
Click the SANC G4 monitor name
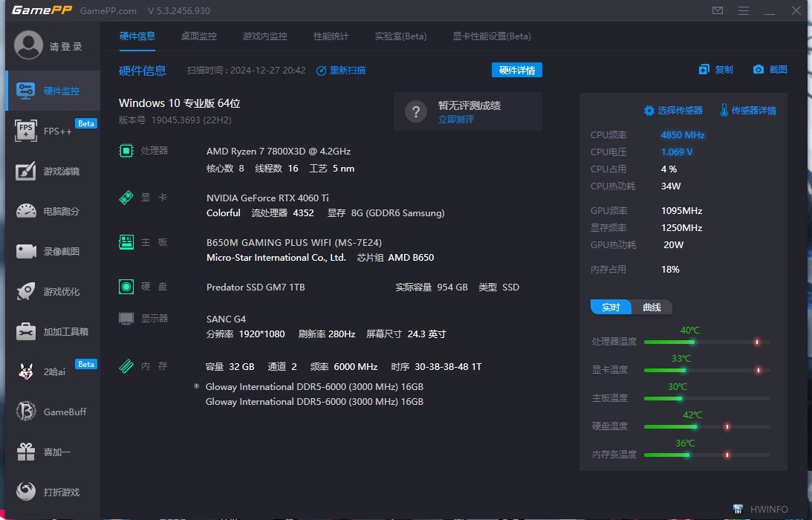tap(226, 319)
